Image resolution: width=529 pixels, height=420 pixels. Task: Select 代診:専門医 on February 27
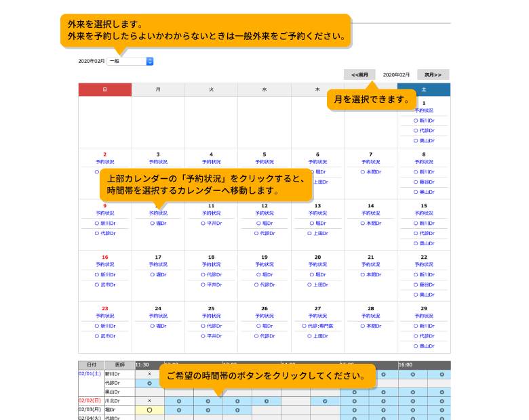click(317, 327)
